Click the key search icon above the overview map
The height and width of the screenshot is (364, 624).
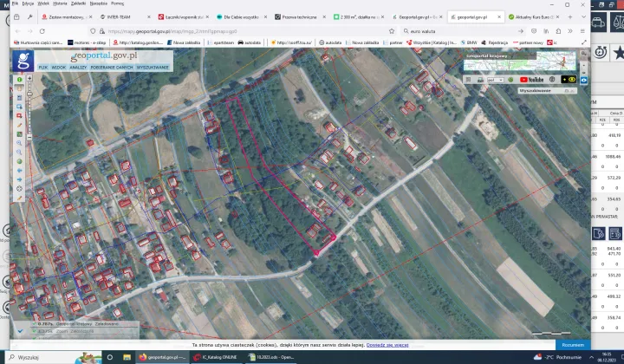pos(583,54)
